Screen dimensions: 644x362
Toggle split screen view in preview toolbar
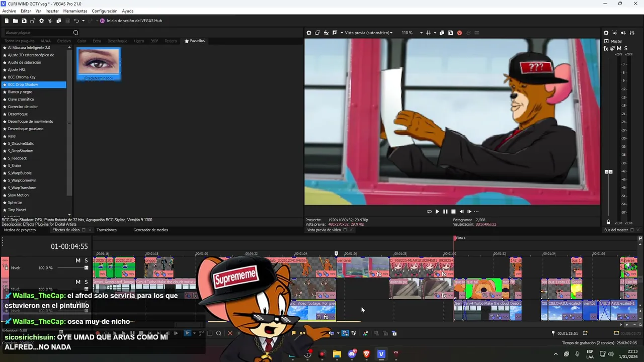[335, 33]
